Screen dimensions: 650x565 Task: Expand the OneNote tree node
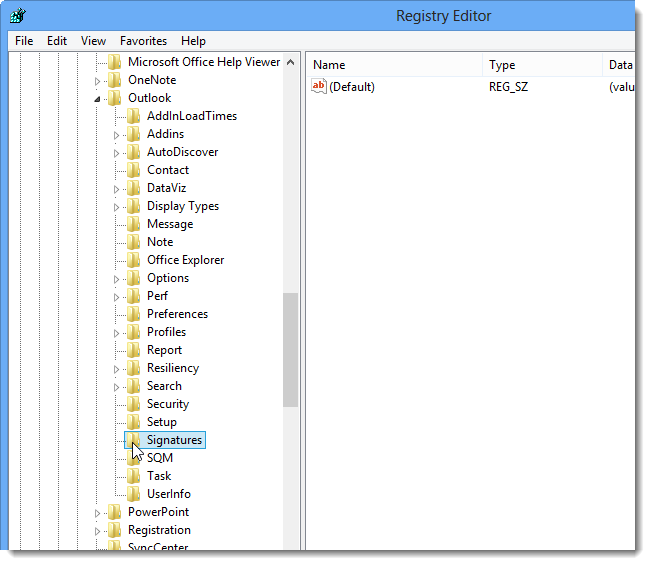[97, 81]
